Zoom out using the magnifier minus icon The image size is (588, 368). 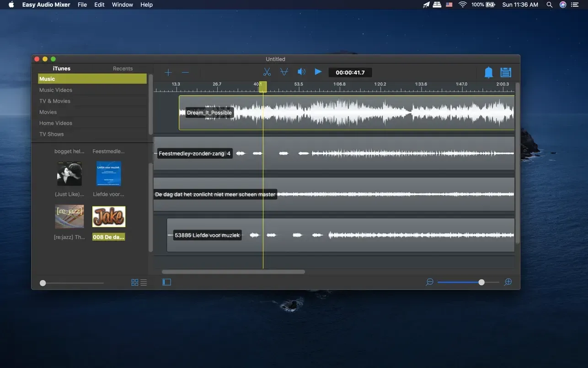[x=429, y=282]
